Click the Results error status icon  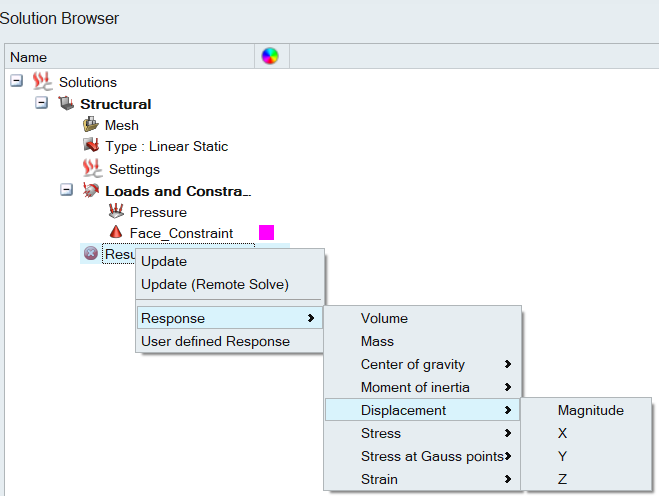91,253
